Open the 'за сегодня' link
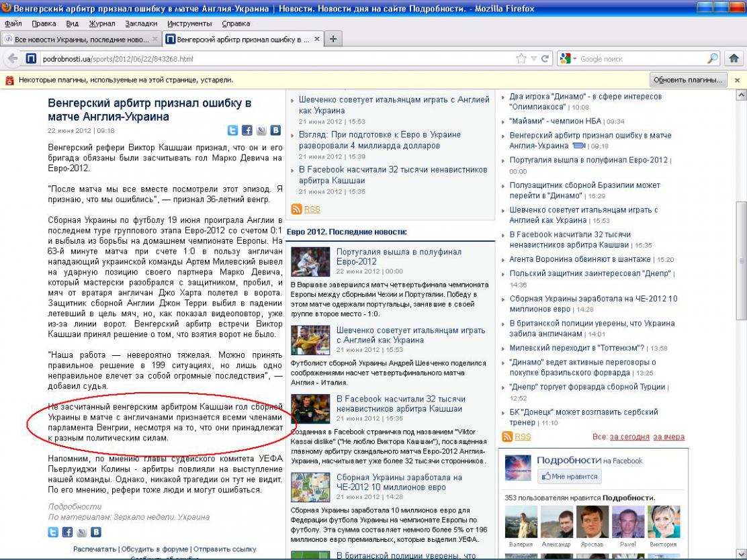 coord(629,436)
